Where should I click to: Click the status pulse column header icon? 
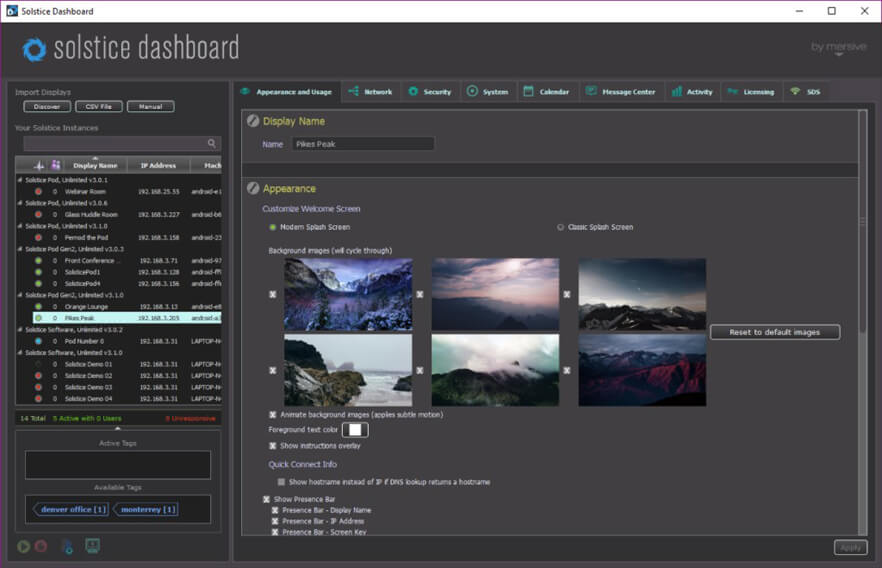[x=39, y=165]
